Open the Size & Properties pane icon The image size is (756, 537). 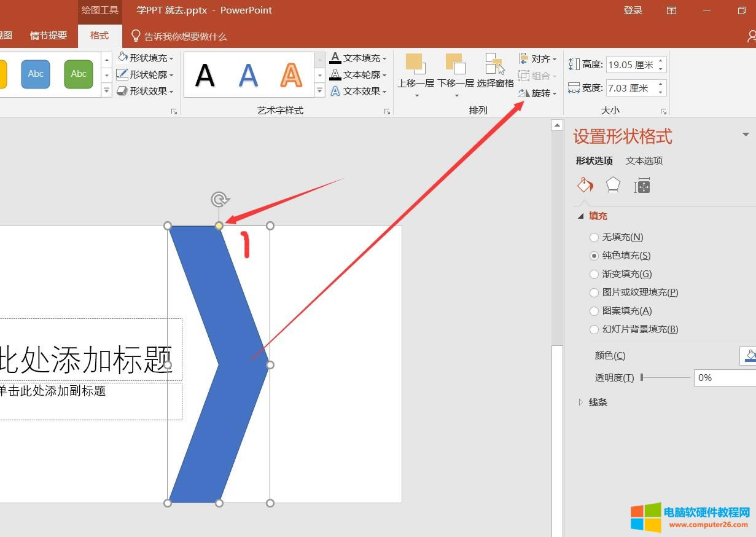642,185
